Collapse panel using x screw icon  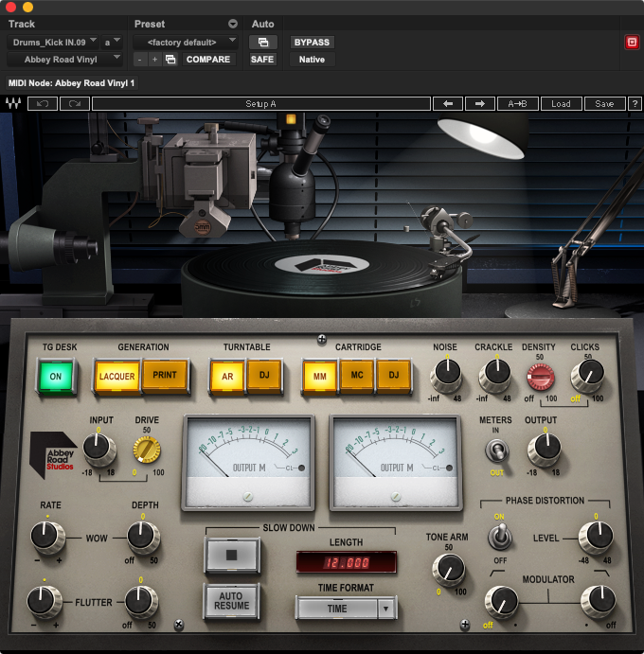pos(179,624)
